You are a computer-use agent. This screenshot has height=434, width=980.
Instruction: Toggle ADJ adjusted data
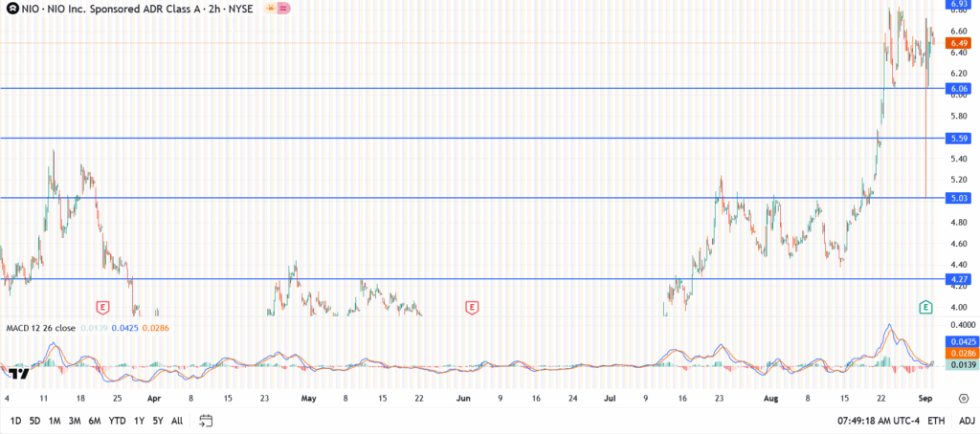(967, 421)
